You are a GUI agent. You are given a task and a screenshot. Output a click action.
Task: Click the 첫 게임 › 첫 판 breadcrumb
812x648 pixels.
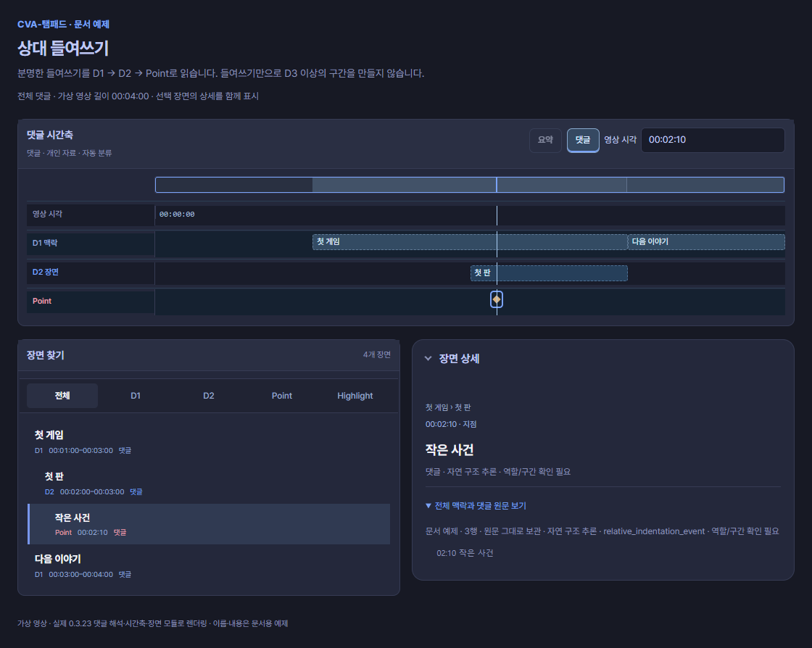pos(448,407)
